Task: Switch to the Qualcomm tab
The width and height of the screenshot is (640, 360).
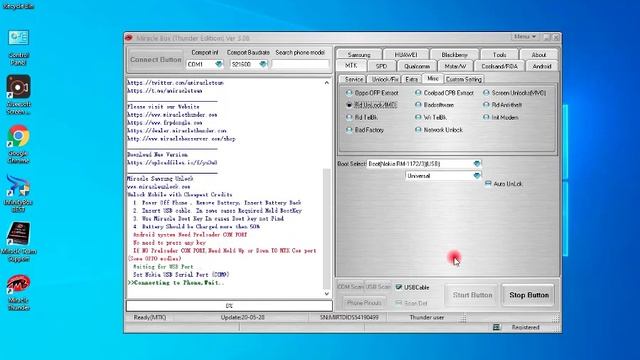Action: (417, 66)
